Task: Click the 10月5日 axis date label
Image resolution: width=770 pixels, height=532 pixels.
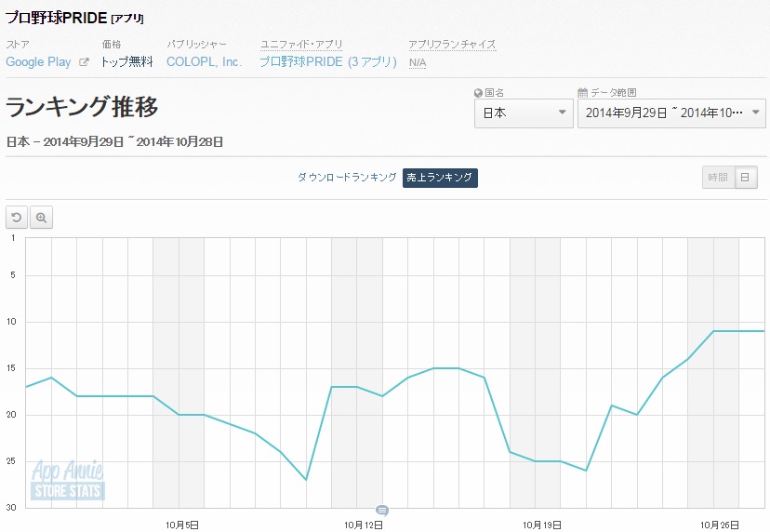Action: pyautogui.click(x=182, y=525)
